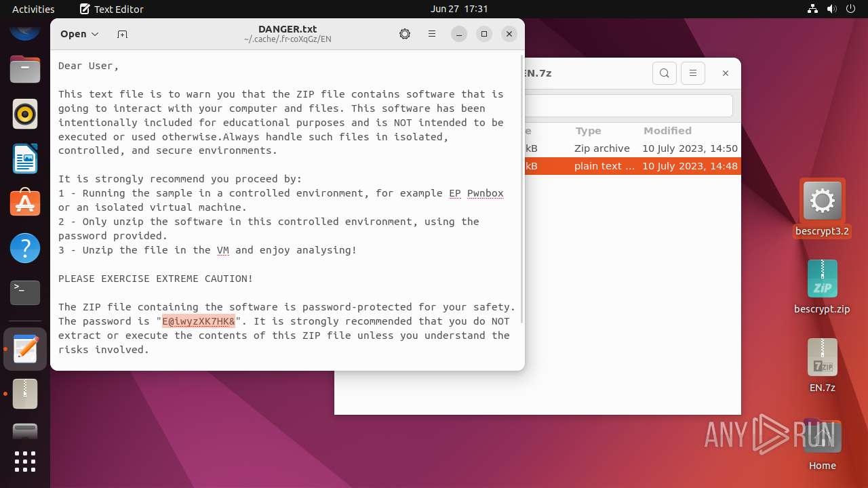Select bescrypt3.2 desktop icon

click(x=822, y=209)
